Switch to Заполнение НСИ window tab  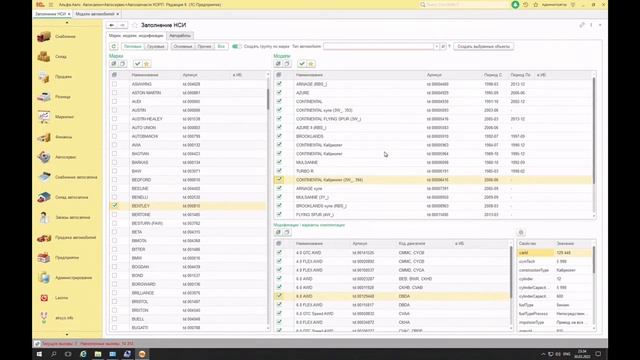tap(51, 14)
